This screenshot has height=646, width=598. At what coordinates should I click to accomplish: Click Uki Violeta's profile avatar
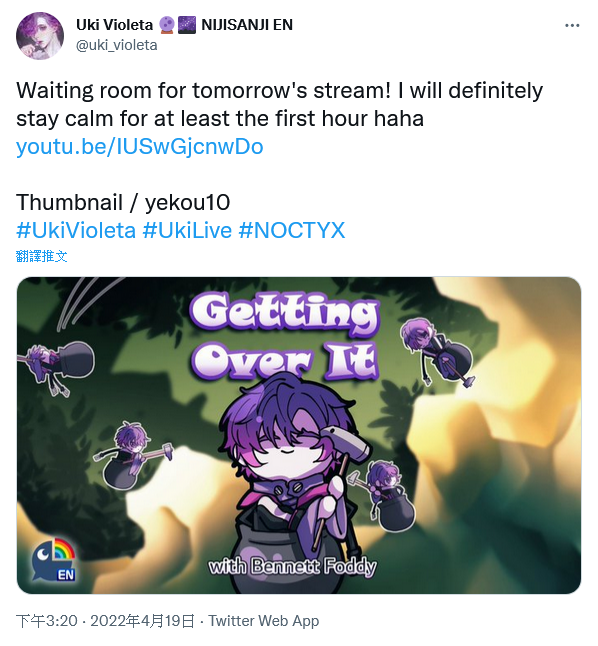click(40, 36)
